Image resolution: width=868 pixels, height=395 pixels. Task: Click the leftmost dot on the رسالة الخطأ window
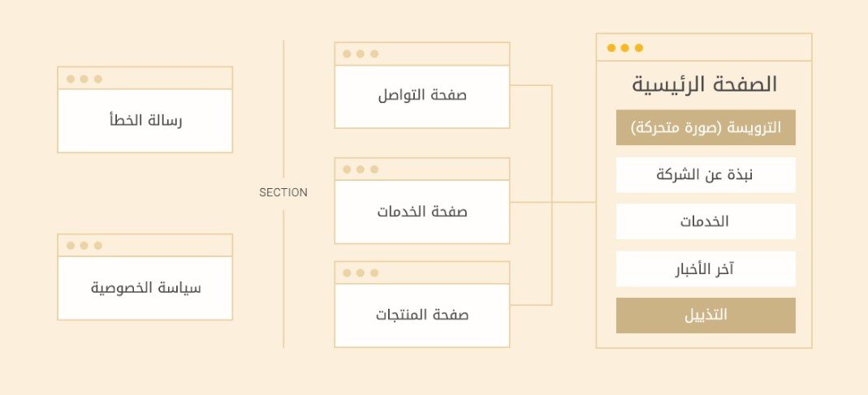click(71, 79)
